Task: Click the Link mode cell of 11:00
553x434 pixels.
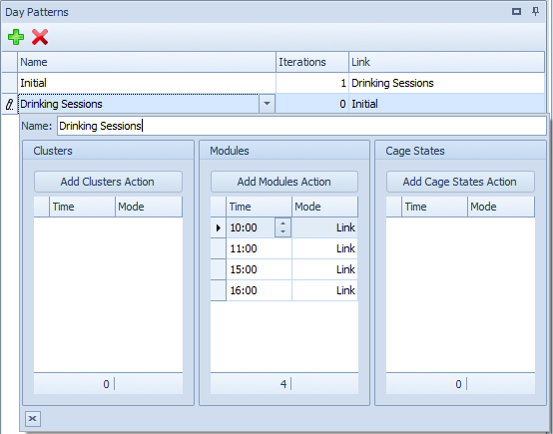Action: click(x=325, y=249)
